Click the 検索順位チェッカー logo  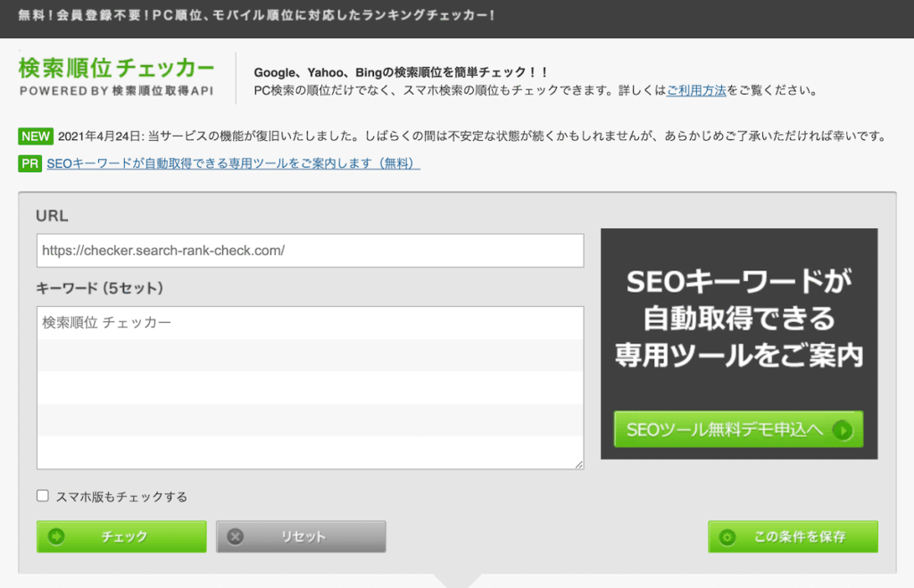pos(117,77)
